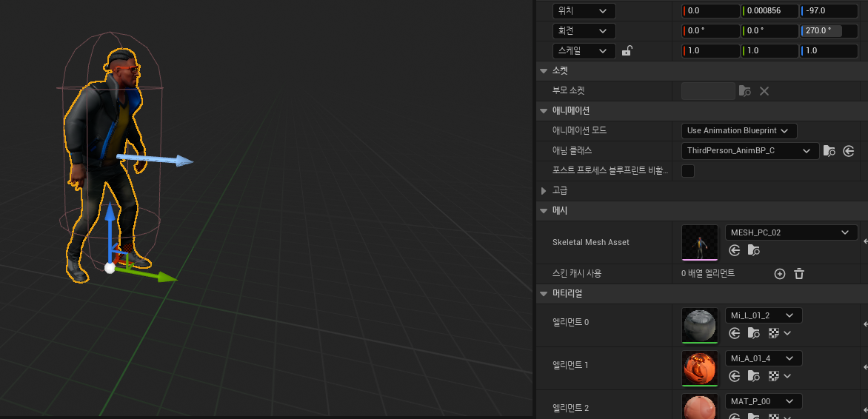Browse to Mi_L_01_2 in content browser
This screenshot has width=868, height=419.
pos(753,333)
